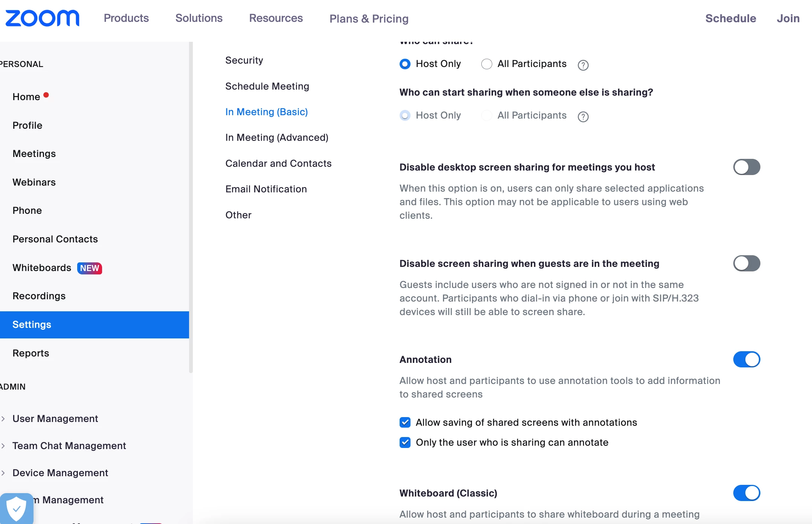Viewport: 812px width, 524px height.
Task: Click the Schedule link
Action: 730,18
